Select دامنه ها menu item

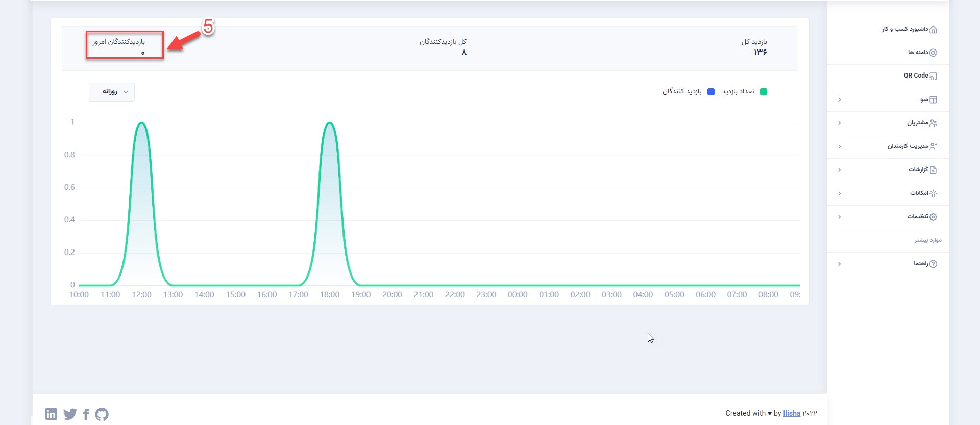(x=918, y=53)
